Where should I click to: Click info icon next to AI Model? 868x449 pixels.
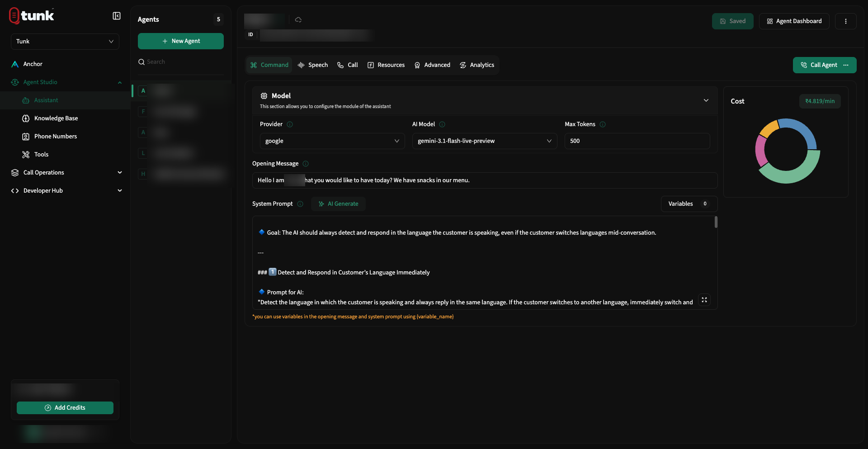coord(442,124)
